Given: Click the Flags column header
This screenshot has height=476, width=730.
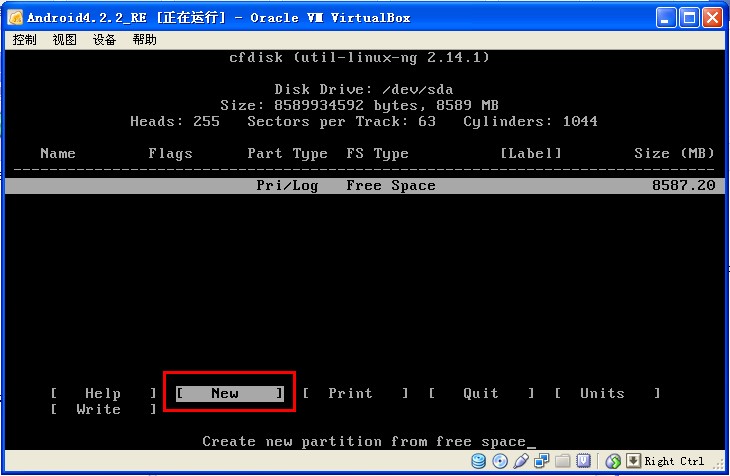Looking at the screenshot, I should tap(170, 154).
